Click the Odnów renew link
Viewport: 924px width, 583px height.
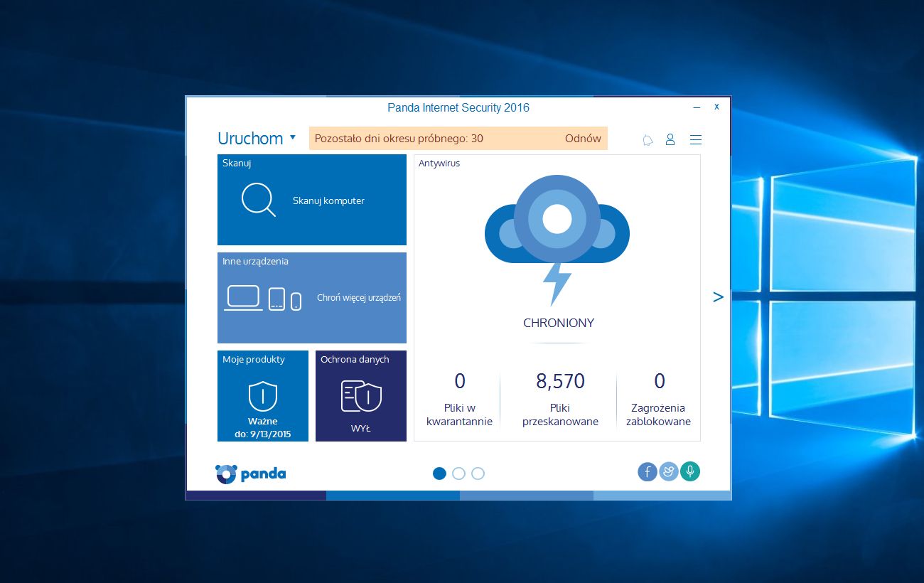click(x=583, y=139)
